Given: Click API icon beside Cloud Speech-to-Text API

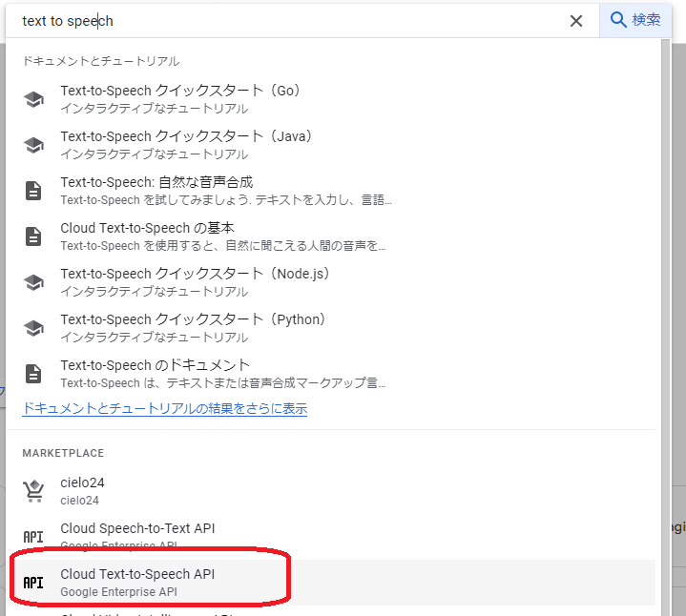Looking at the screenshot, I should 33,537.
